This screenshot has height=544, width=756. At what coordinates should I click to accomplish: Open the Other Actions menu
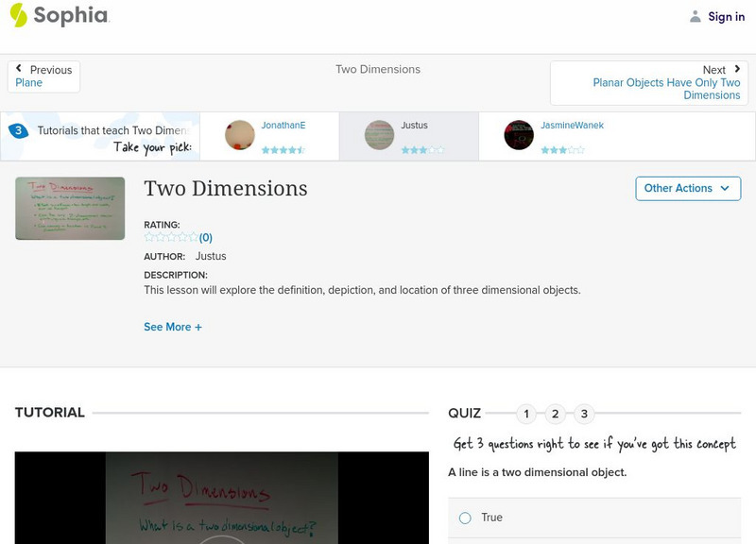pyautogui.click(x=687, y=188)
